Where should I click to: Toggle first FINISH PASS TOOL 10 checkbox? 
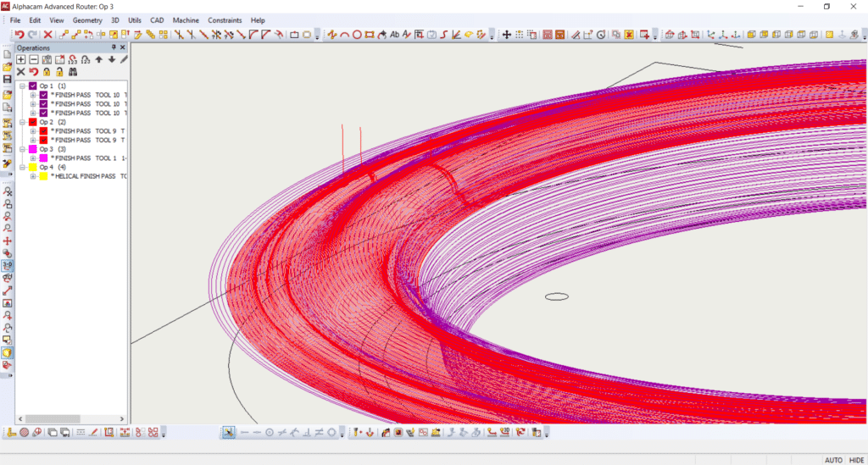43,95
